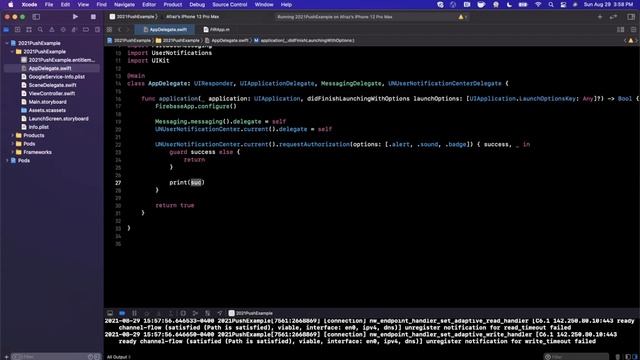
Task: Select the 2021PushExample scheme in toolbar
Action: click(x=132, y=17)
